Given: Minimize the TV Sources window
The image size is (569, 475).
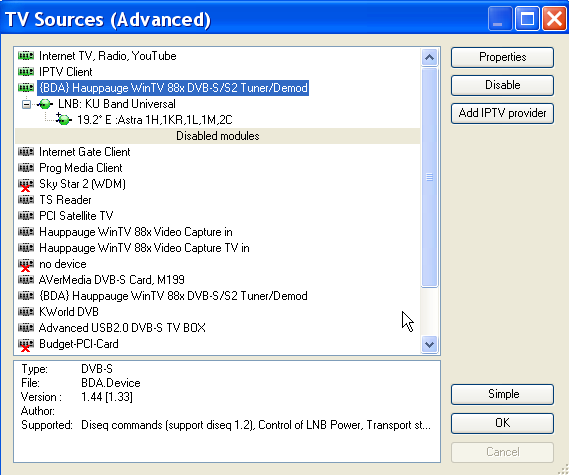Looking at the screenshot, I should pos(500,18).
